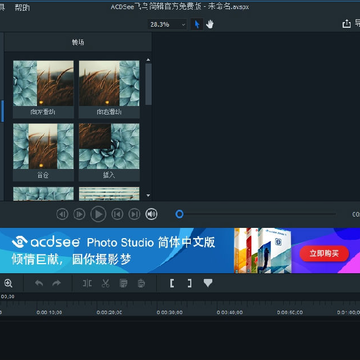Open the 28.3% zoom level dropdown
This screenshot has width=360, height=360.
[167, 24]
